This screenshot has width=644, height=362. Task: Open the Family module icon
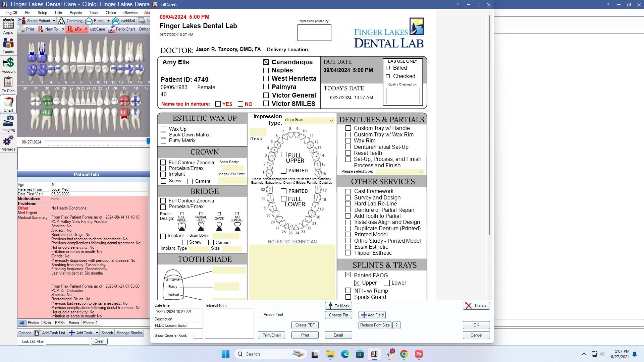coord(8,46)
